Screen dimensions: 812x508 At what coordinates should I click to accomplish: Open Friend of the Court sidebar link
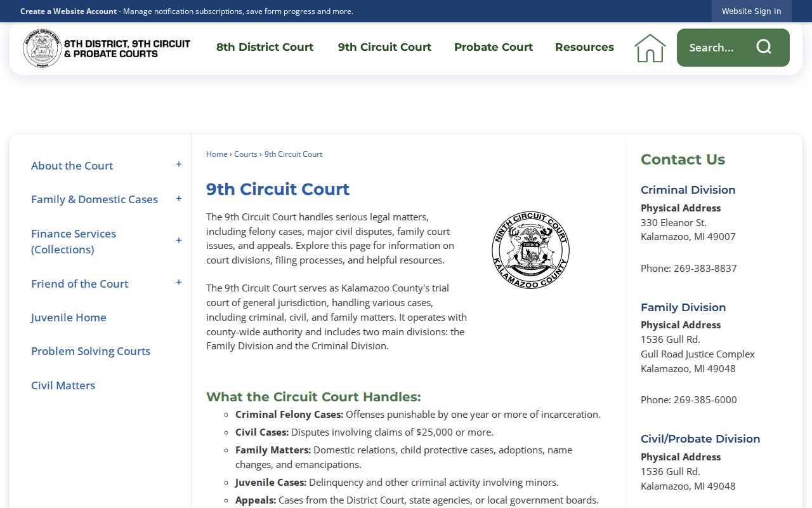pyautogui.click(x=79, y=284)
